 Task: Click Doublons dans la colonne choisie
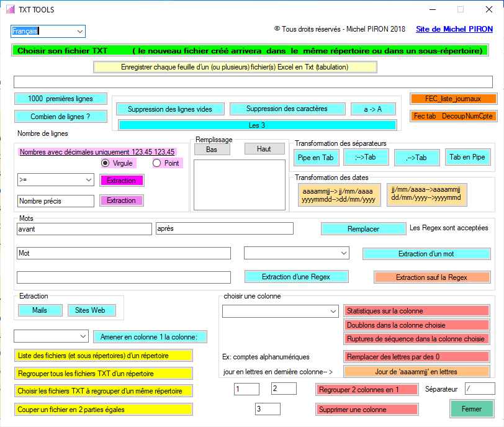click(416, 325)
